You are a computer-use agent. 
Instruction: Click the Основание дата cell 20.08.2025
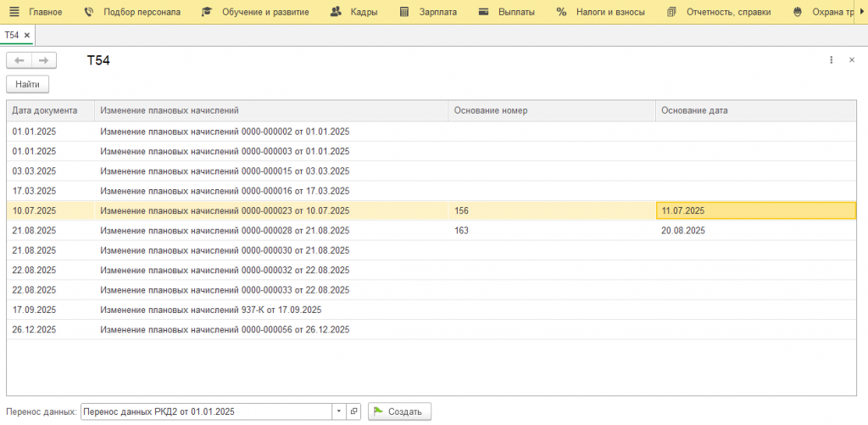pyautogui.click(x=756, y=231)
